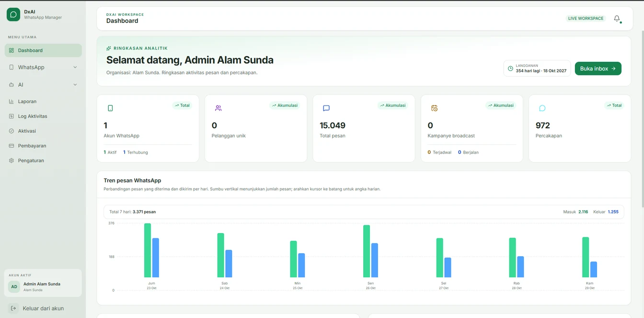Click the AD avatar badge
The width and height of the screenshot is (644, 318).
tap(14, 287)
